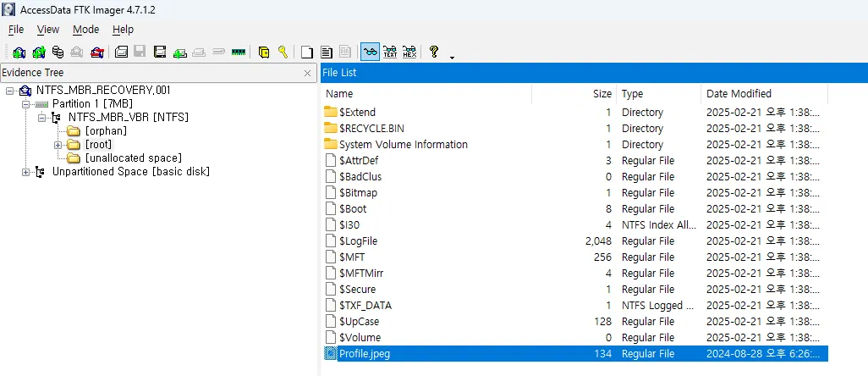Toggle TEXT preview mode in toolbar

(x=390, y=52)
